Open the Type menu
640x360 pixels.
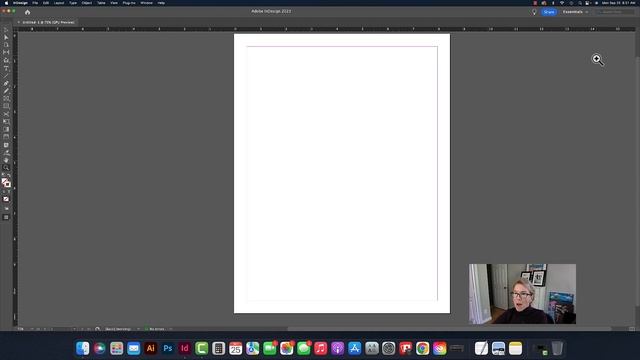pyautogui.click(x=73, y=3)
